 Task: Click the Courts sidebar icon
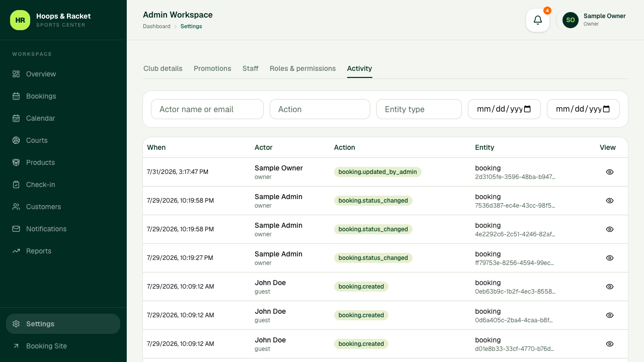(x=16, y=140)
